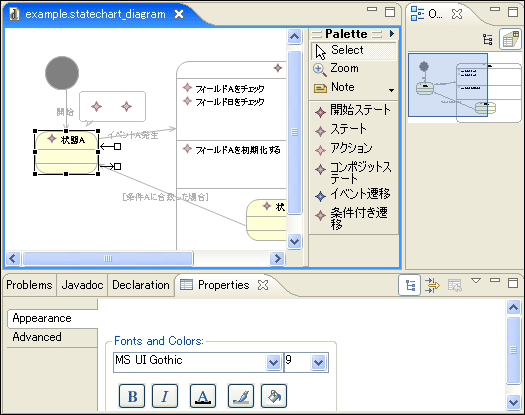Open the fill color paint bucket
Image resolution: width=525 pixels, height=415 pixels.
[x=274, y=396]
